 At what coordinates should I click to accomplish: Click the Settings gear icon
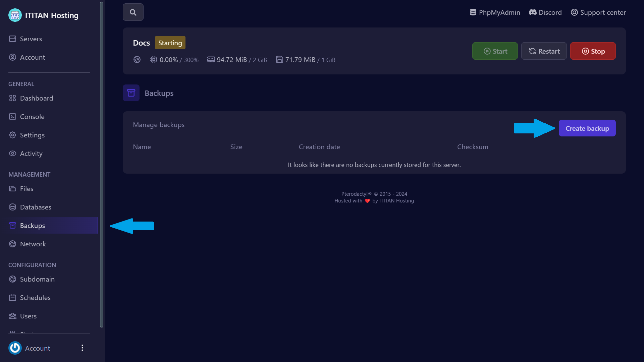12,135
